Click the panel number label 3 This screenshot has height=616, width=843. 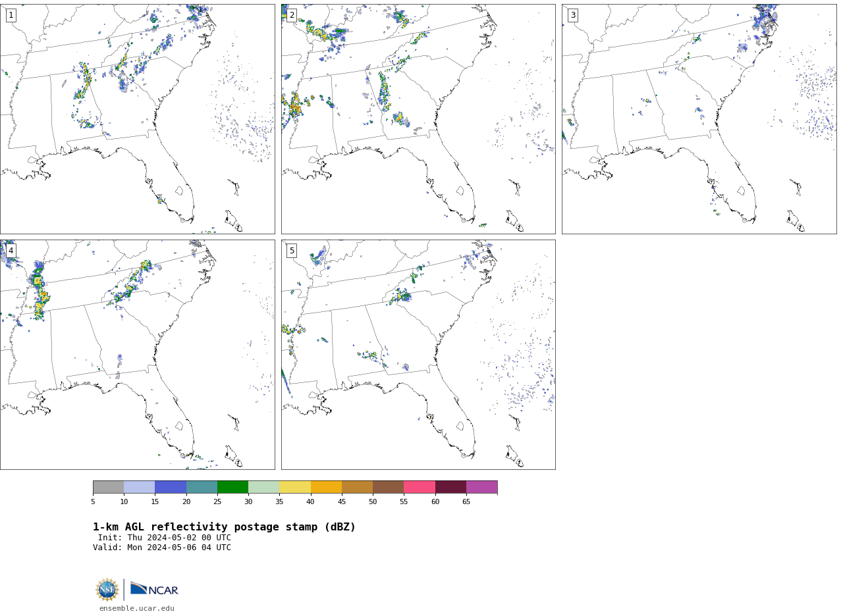pyautogui.click(x=573, y=15)
